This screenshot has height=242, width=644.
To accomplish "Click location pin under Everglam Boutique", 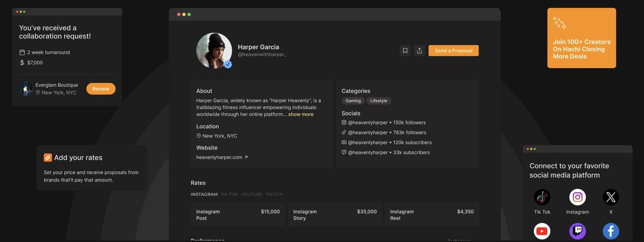I will pyautogui.click(x=38, y=92).
